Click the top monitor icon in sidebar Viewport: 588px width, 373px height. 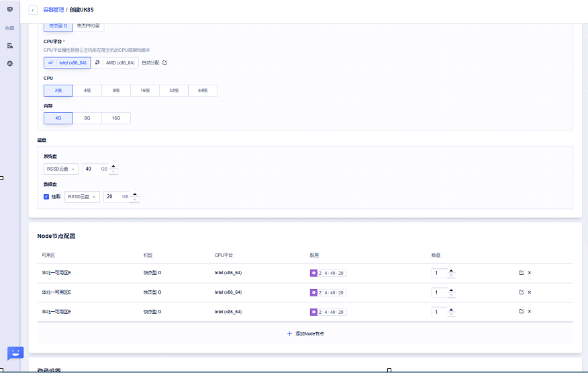pyautogui.click(x=9, y=10)
